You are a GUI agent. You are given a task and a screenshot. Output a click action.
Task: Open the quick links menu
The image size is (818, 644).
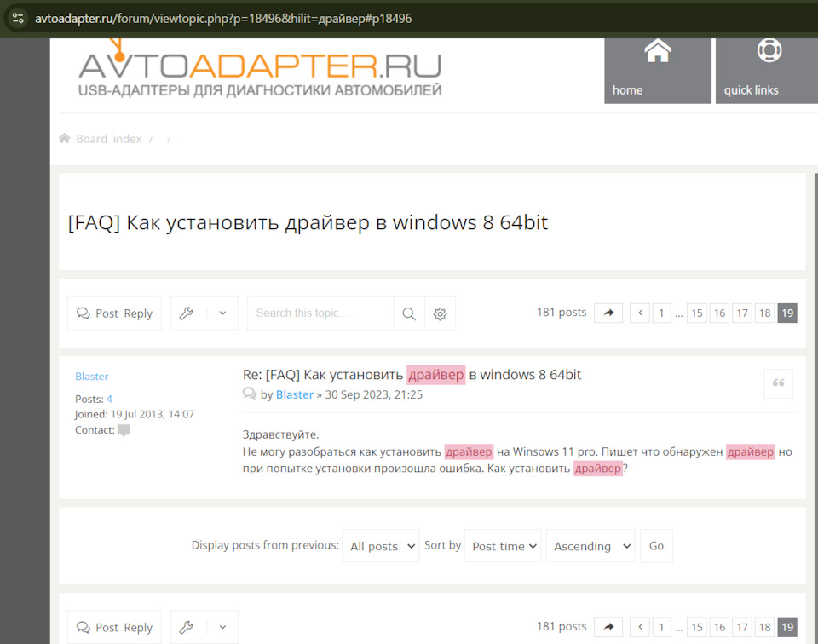pyautogui.click(x=766, y=71)
